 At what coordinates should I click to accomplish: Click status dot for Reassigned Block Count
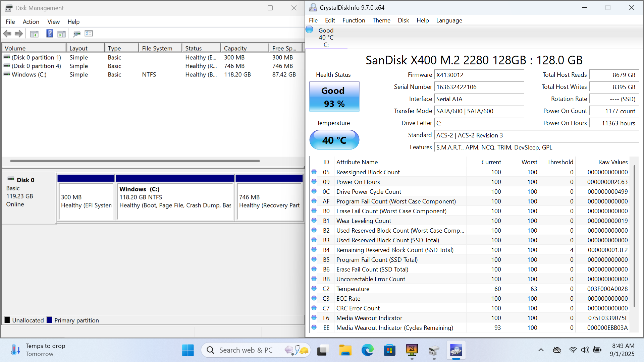(x=314, y=172)
